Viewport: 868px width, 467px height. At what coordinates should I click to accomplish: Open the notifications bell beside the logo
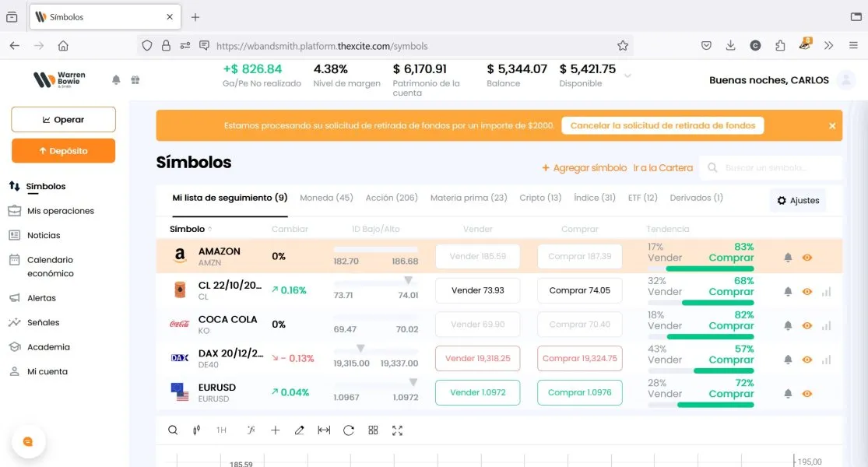[116, 79]
